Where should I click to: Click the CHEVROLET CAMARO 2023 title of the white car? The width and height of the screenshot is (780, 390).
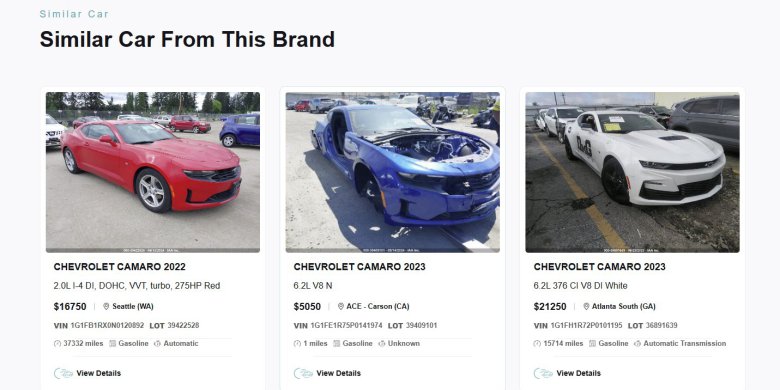pyautogui.click(x=599, y=267)
